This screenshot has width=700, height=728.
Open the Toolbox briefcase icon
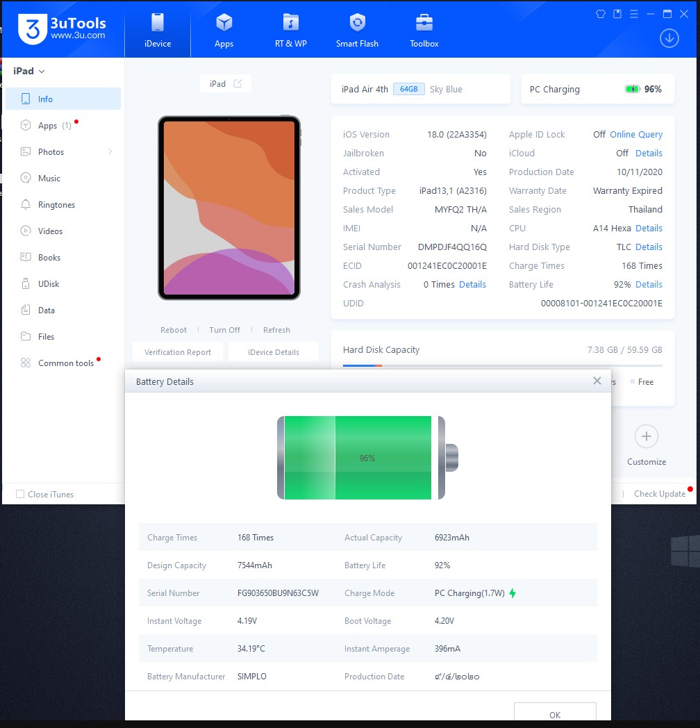click(424, 22)
